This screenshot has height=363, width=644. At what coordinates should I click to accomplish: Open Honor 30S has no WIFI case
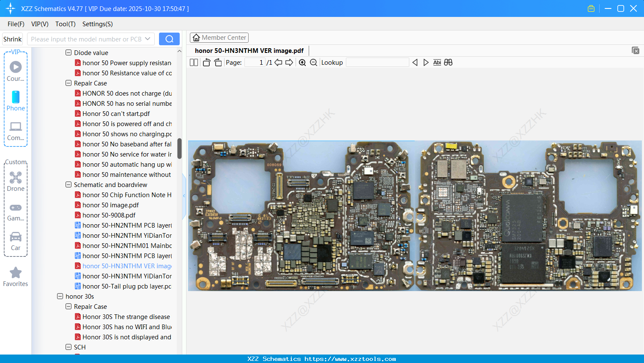click(123, 327)
